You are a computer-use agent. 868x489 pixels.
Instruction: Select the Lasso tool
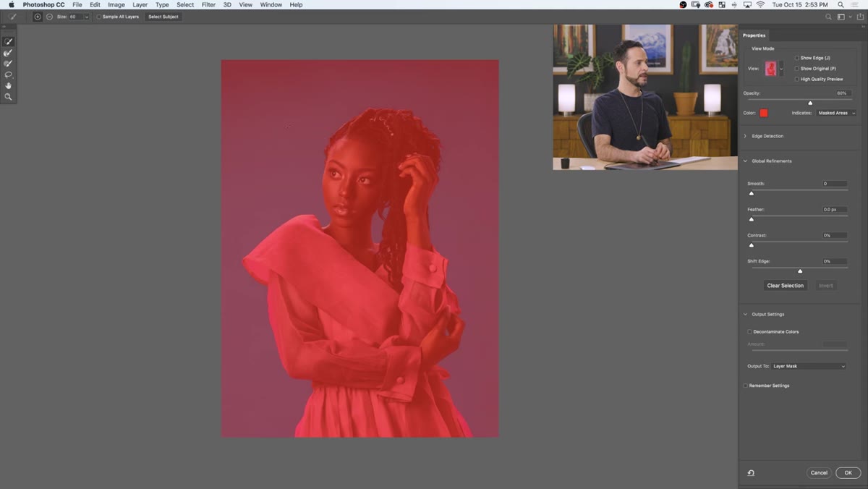(8, 75)
